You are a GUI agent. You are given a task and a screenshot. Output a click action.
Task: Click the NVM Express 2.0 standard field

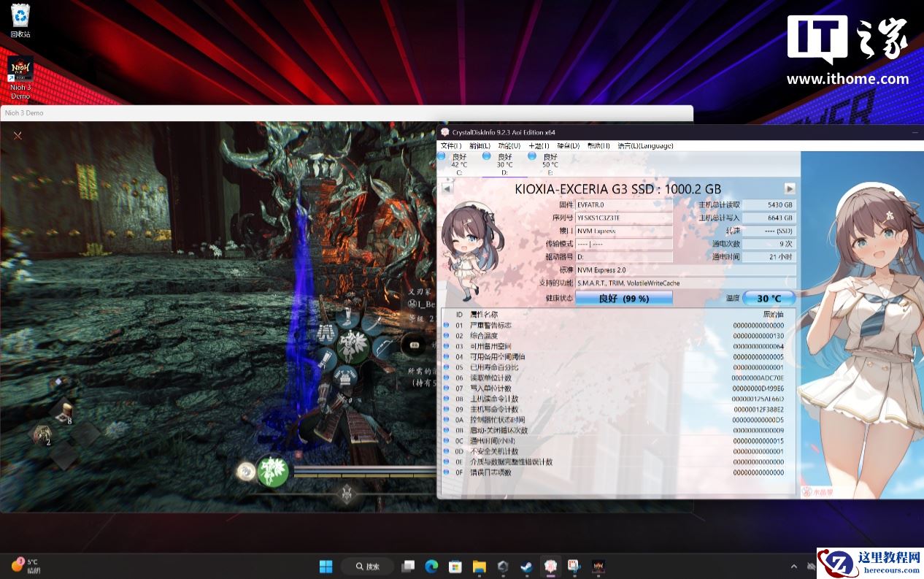pyautogui.click(x=686, y=269)
